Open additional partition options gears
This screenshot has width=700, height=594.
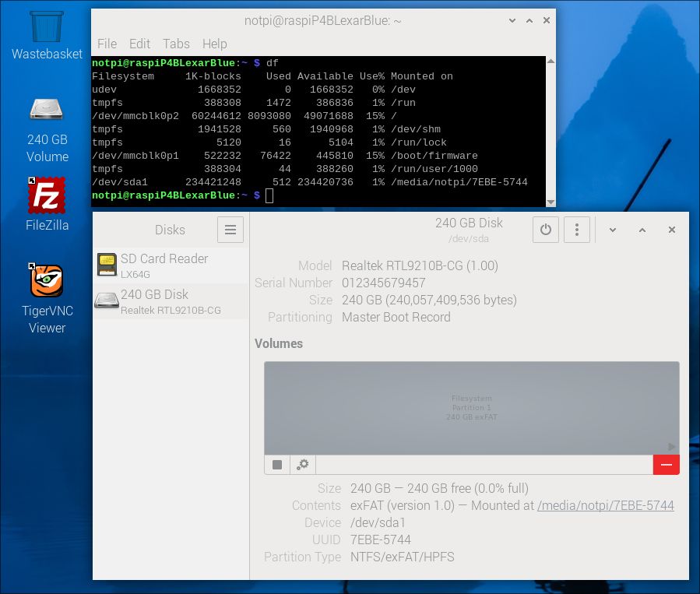pyautogui.click(x=303, y=465)
